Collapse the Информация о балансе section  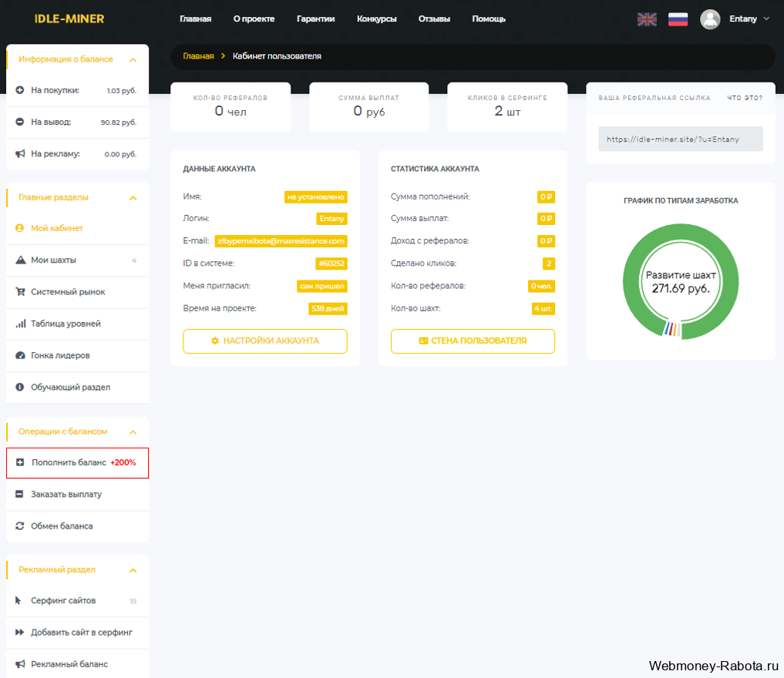click(x=133, y=60)
